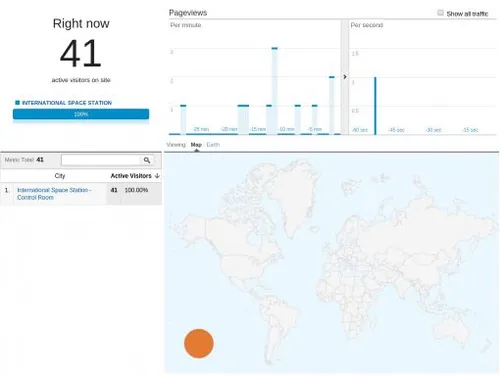Click the sort arrow next to Active Visitors
Viewport: 500px width, 376px height.
[x=157, y=176]
